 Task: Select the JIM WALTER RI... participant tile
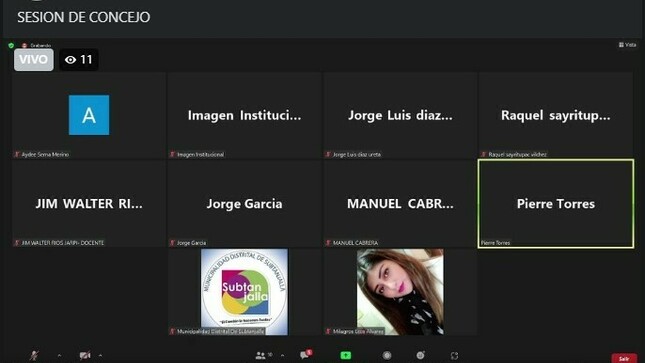[89, 204]
